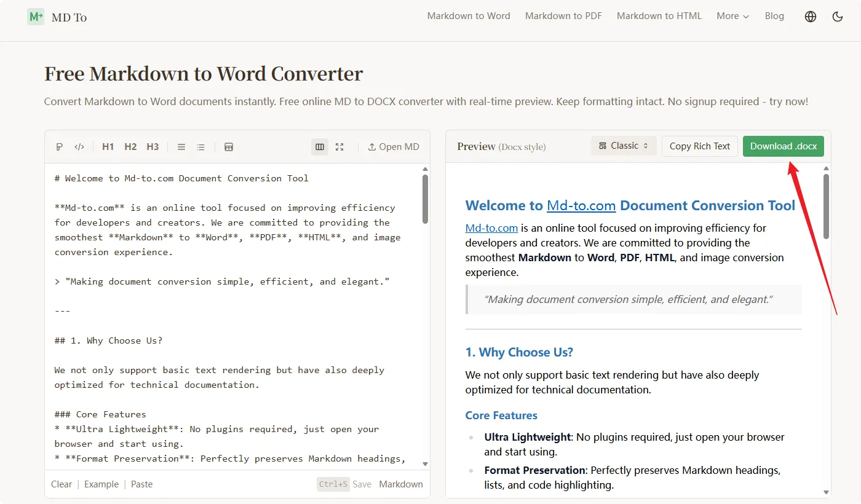The width and height of the screenshot is (861, 504).
Task: Insert a table with the table icon
Action: pos(229,146)
